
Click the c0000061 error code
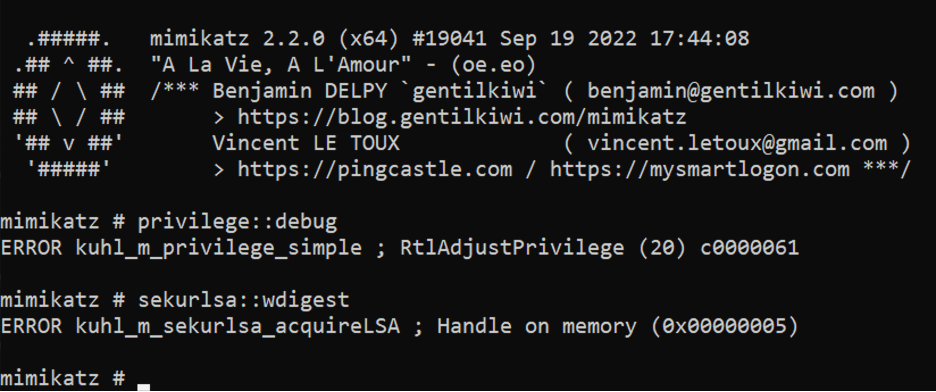(749, 248)
